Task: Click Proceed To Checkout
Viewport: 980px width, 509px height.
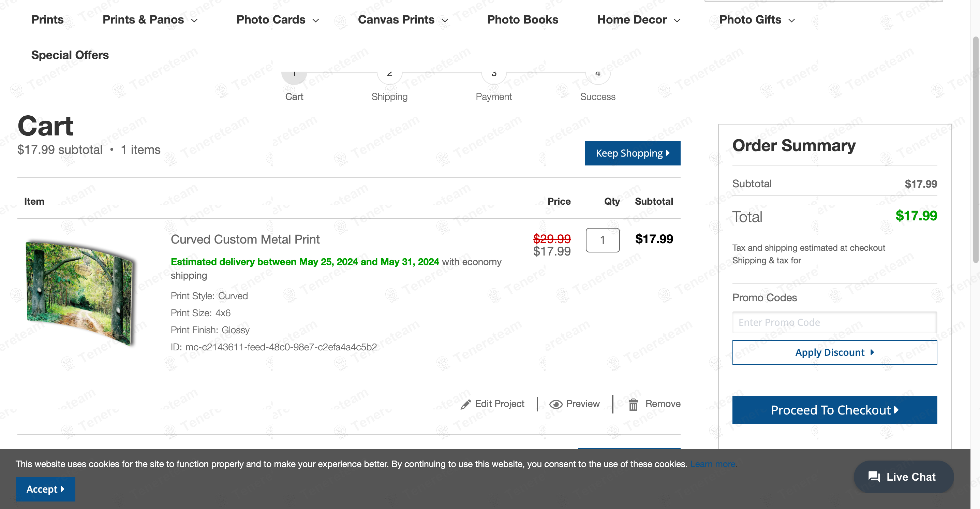Action: coord(834,410)
